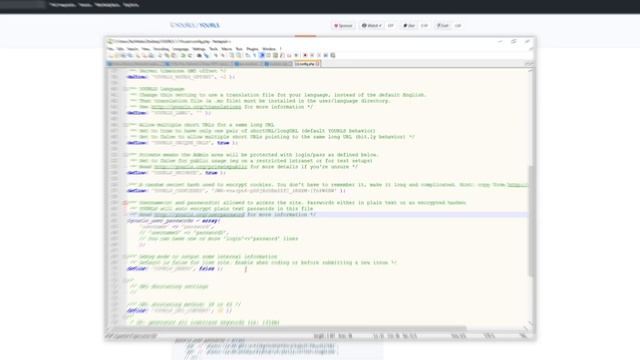Open the Language menu
This screenshot has height=360, width=640.
pos(180,49)
